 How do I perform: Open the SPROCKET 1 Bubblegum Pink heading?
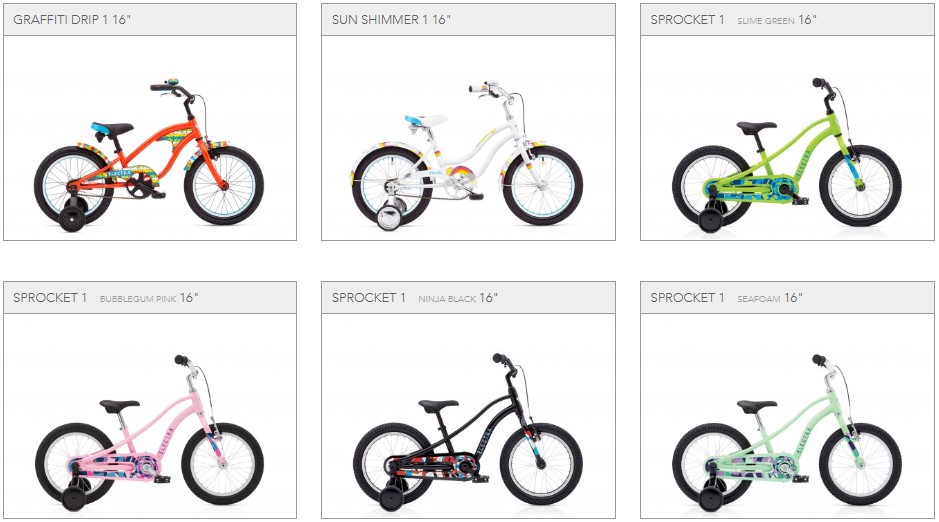coord(105,298)
